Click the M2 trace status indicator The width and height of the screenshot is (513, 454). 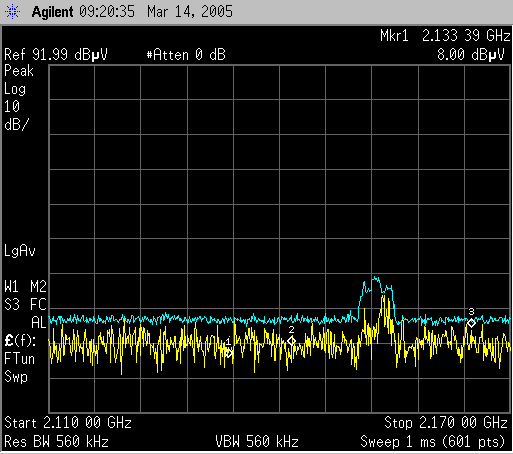[38, 286]
